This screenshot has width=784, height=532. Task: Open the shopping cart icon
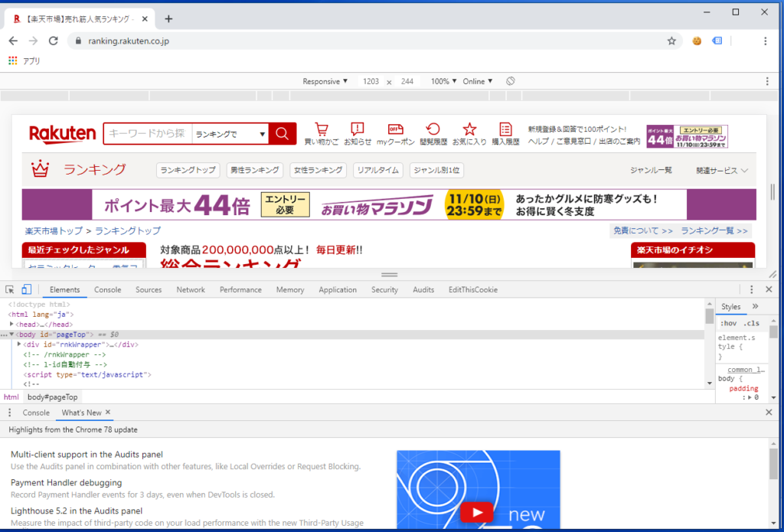[322, 130]
